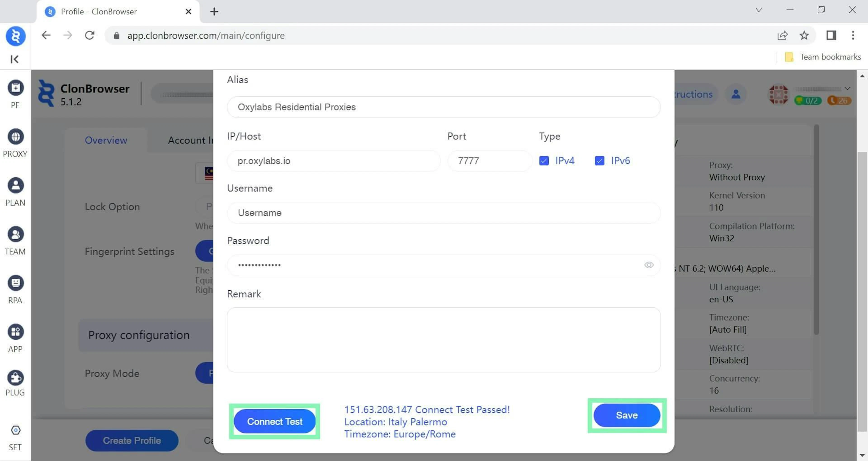Close the Profile - ClonBrowser tab
This screenshot has width=868, height=461.
coord(189,12)
